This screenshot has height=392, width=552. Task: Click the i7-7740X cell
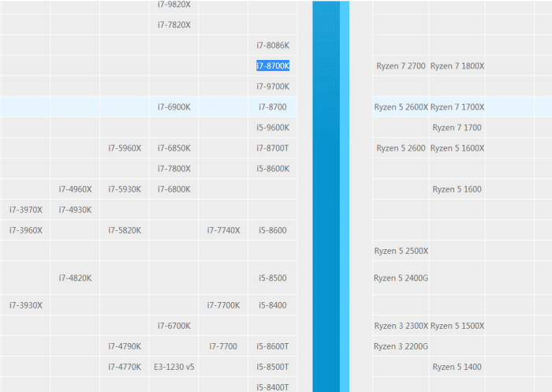tap(223, 230)
